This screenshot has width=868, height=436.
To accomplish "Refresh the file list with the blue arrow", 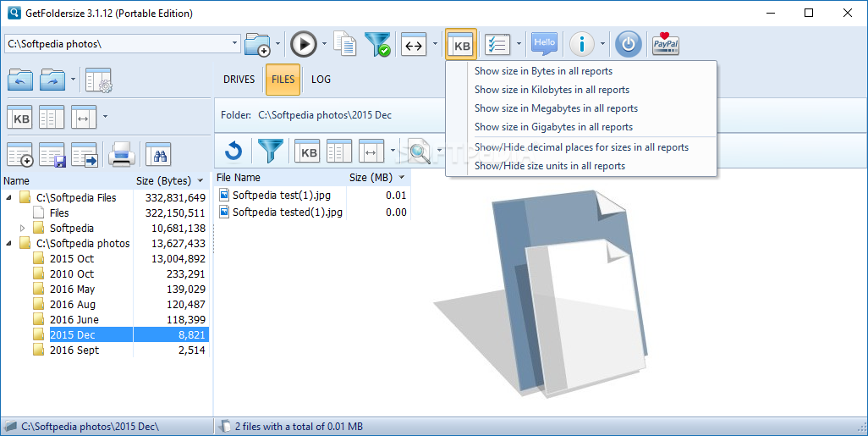I will tap(233, 152).
